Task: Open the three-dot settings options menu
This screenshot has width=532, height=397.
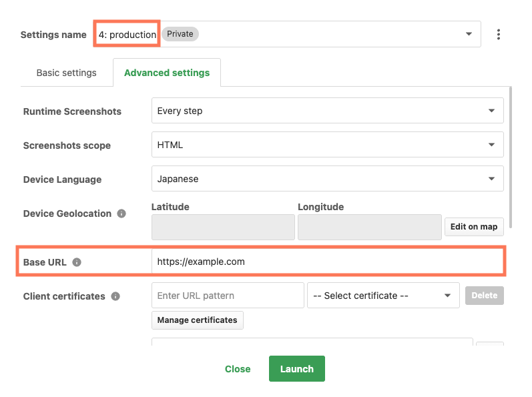Action: [x=498, y=34]
